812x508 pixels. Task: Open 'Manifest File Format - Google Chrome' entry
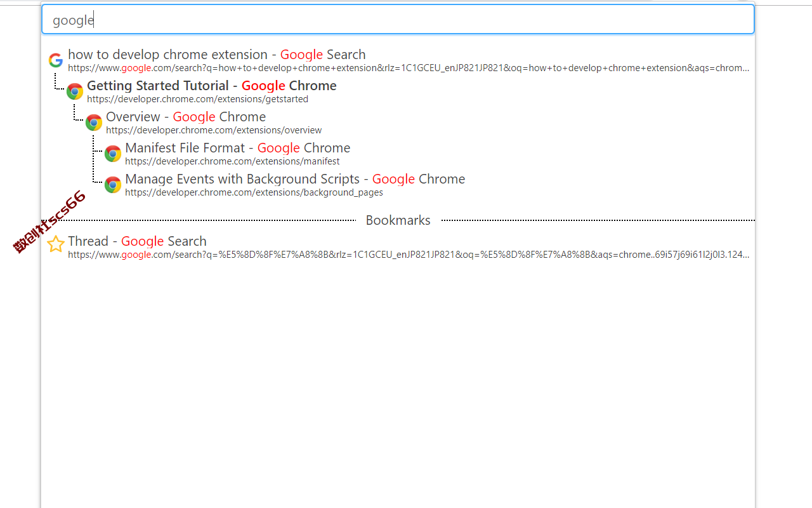pyautogui.click(x=238, y=148)
